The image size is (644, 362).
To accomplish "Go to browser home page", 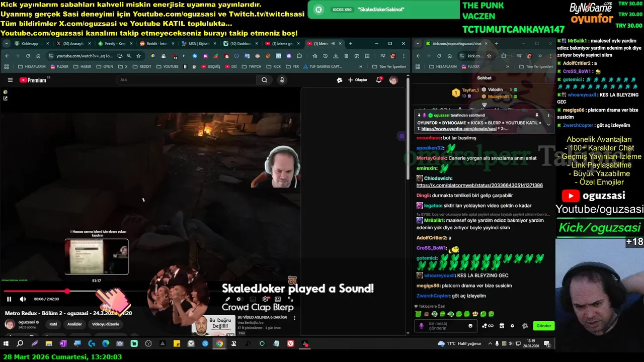I will (38, 56).
